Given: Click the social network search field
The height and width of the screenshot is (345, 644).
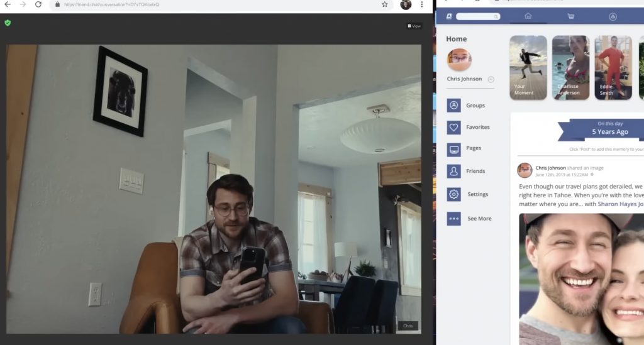Looking at the screenshot, I should [x=477, y=16].
